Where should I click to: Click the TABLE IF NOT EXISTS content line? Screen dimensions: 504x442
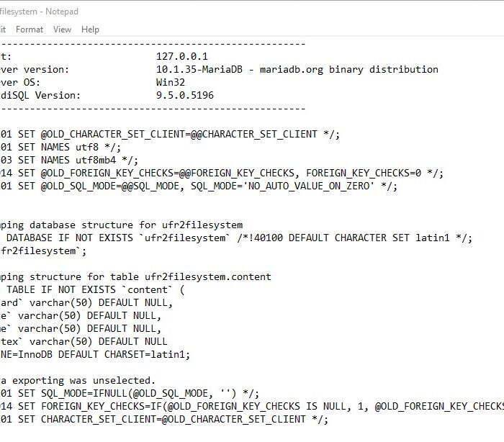click(92, 289)
